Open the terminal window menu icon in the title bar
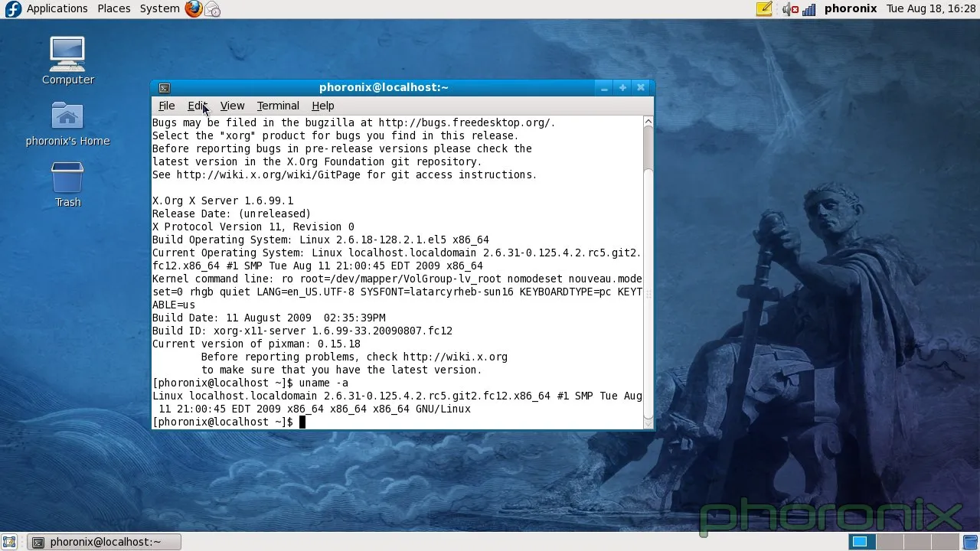Screen dimensions: 980x551 click(x=164, y=87)
